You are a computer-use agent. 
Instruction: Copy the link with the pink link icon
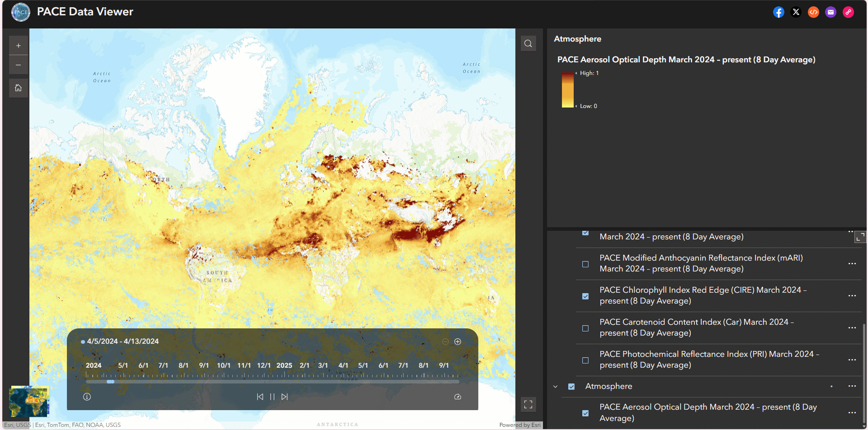point(848,12)
